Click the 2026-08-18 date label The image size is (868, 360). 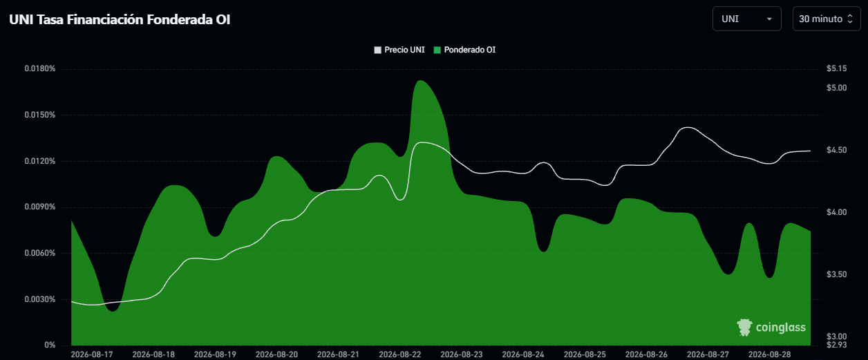(x=153, y=354)
